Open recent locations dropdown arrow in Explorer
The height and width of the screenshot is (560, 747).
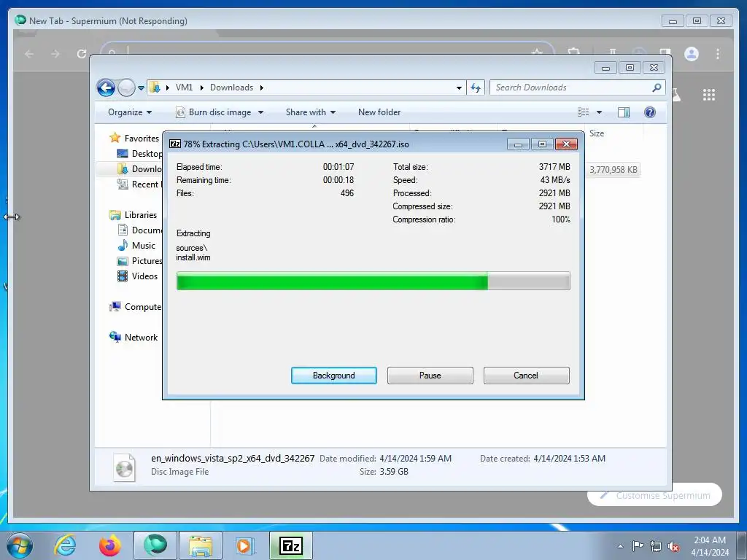[x=141, y=88]
